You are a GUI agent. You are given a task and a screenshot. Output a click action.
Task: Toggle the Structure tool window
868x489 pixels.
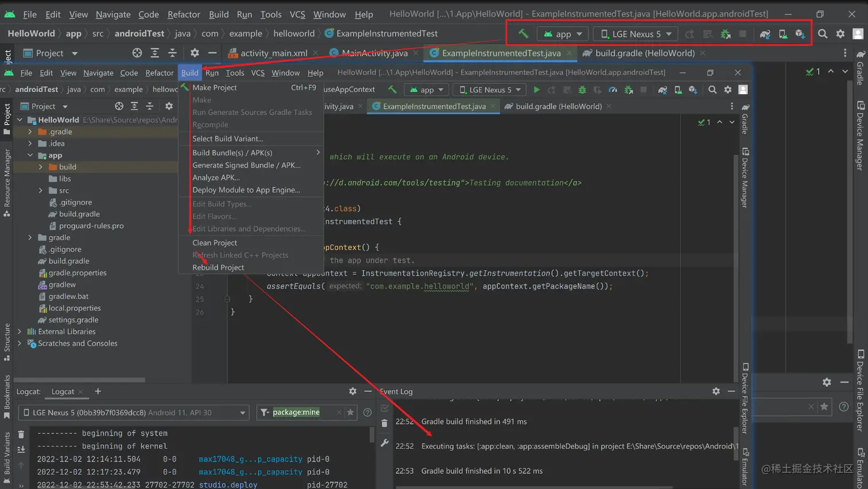click(7, 342)
